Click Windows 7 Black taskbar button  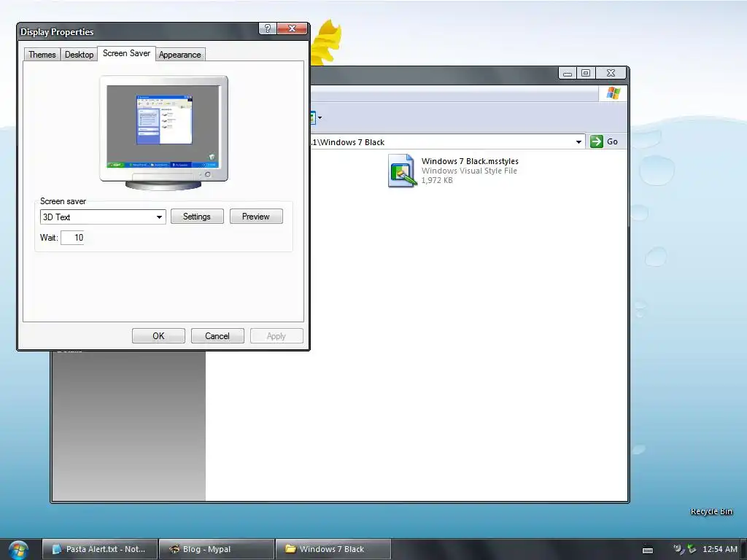tap(333, 549)
